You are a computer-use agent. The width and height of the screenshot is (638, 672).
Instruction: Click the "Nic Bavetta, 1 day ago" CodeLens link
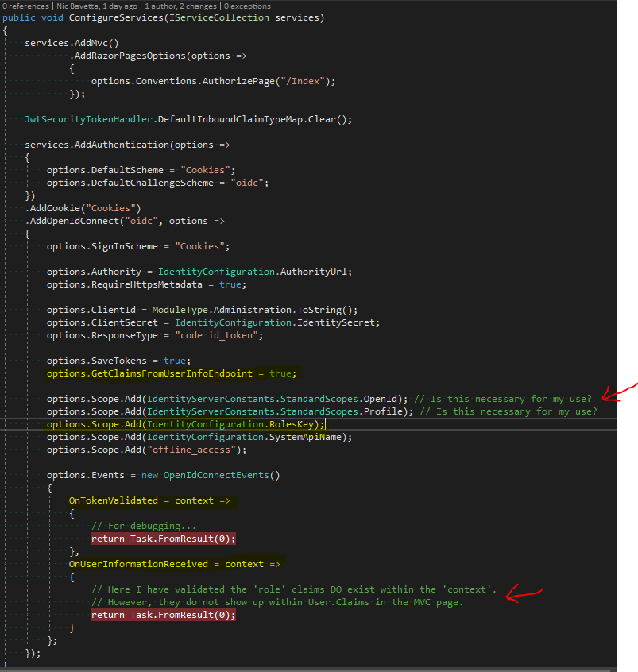(x=98, y=6)
